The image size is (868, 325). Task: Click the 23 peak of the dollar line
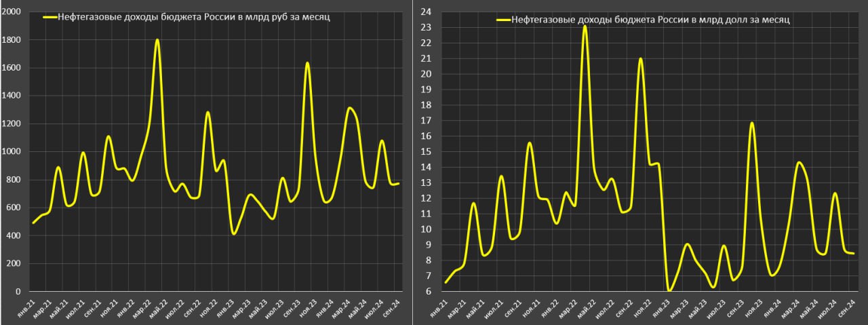click(585, 26)
